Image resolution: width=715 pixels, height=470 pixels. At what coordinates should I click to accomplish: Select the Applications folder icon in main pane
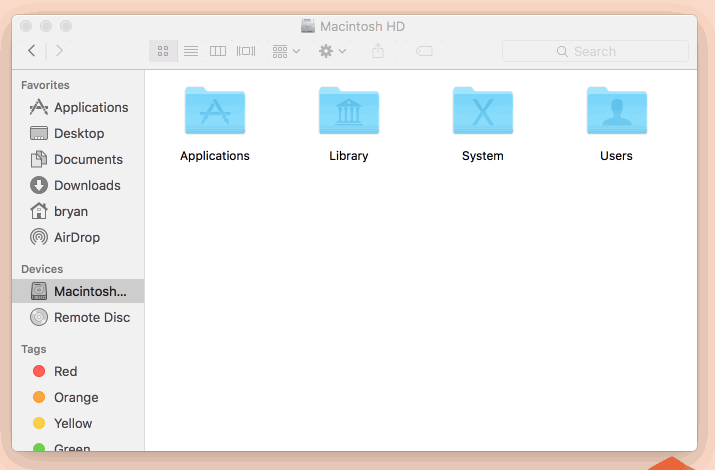(215, 110)
